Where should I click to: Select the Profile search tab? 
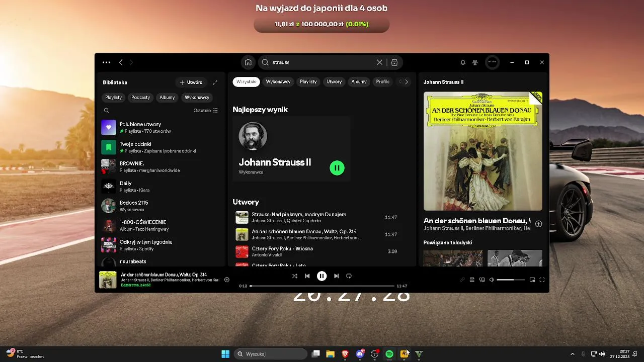point(383,82)
